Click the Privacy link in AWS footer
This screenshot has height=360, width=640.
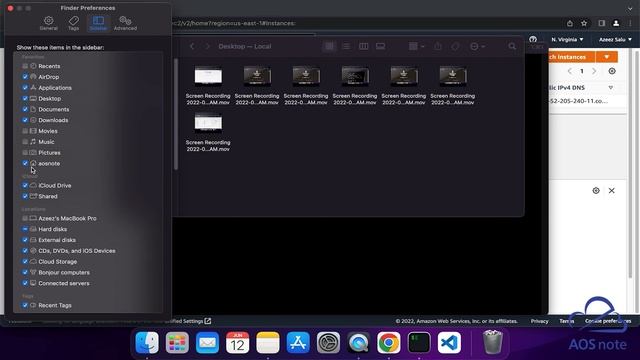pos(540,321)
